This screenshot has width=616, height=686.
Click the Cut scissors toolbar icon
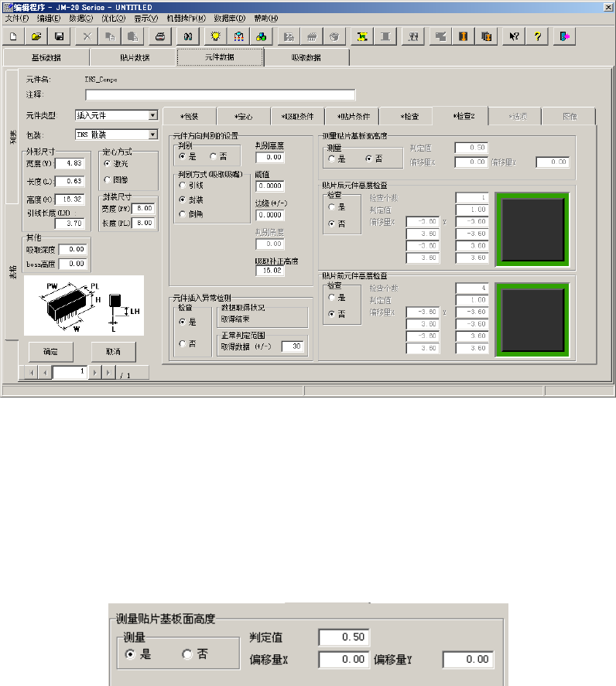pos(87,36)
